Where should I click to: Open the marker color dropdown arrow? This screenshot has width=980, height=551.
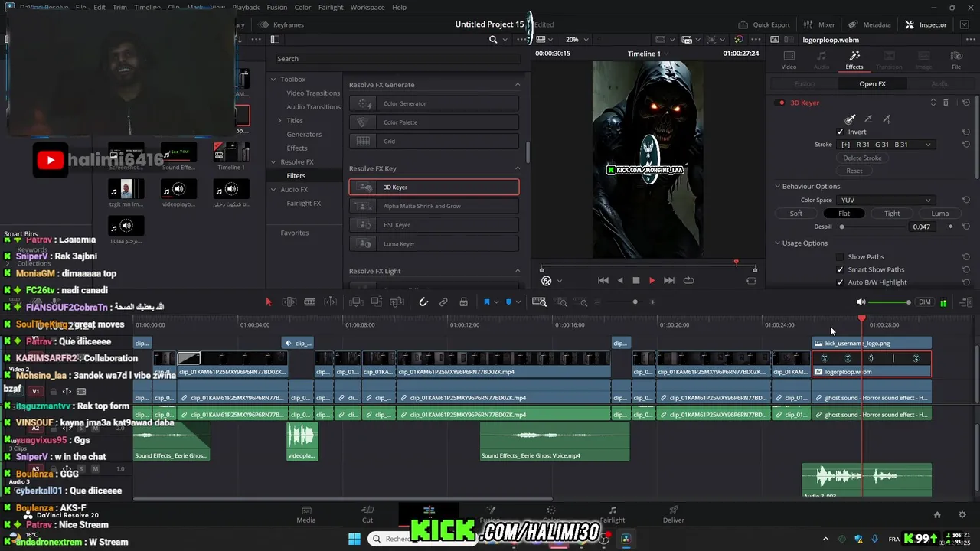518,302
